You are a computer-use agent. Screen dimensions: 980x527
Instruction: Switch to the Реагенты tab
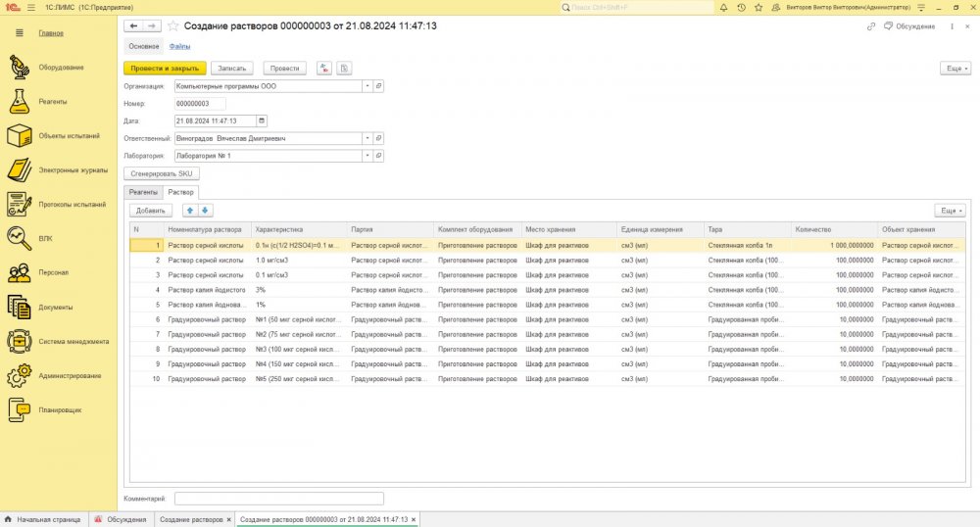143,192
